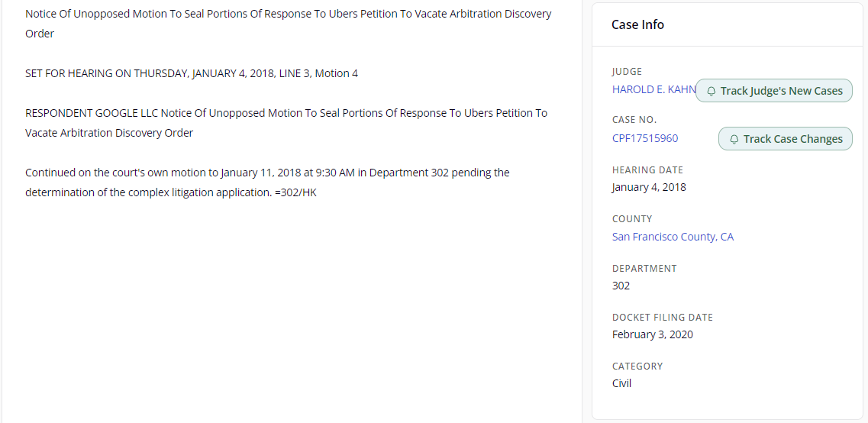Click bell icon beside Track Judge's New Cases
868x423 pixels.
tap(711, 91)
